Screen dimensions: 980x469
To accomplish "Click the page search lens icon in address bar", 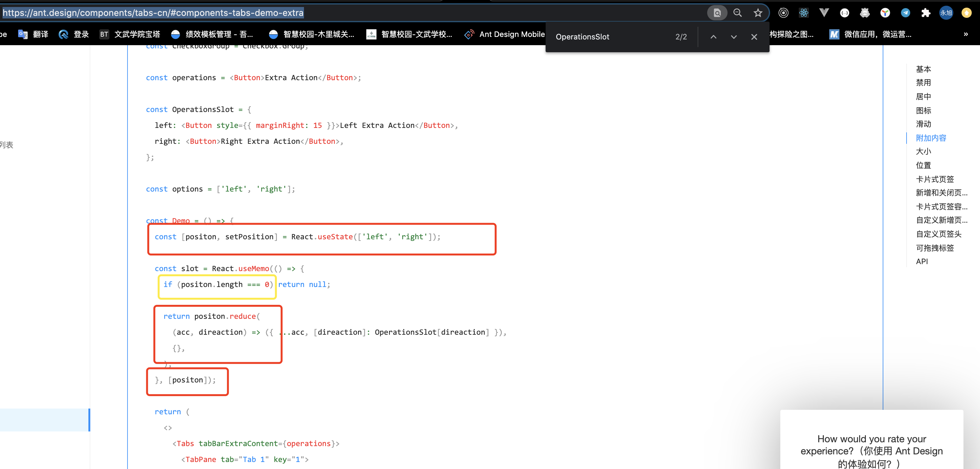I will pyautogui.click(x=717, y=13).
